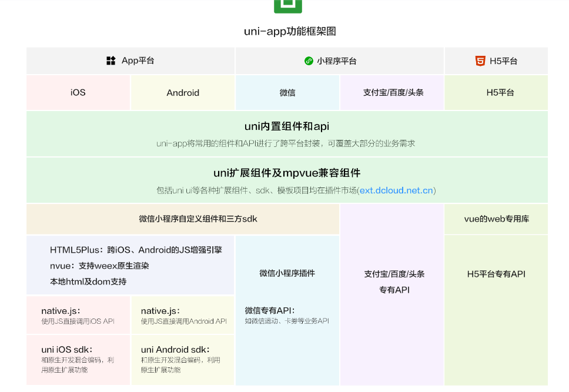The width and height of the screenshot is (569, 392).
Task: Click the Android platform cell
Action: click(x=183, y=92)
